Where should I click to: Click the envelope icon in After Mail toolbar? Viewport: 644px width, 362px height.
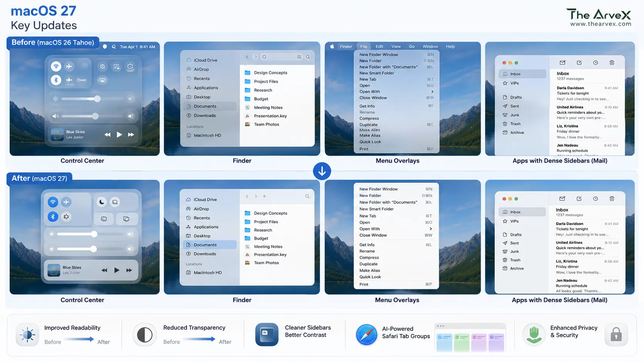pos(562,199)
